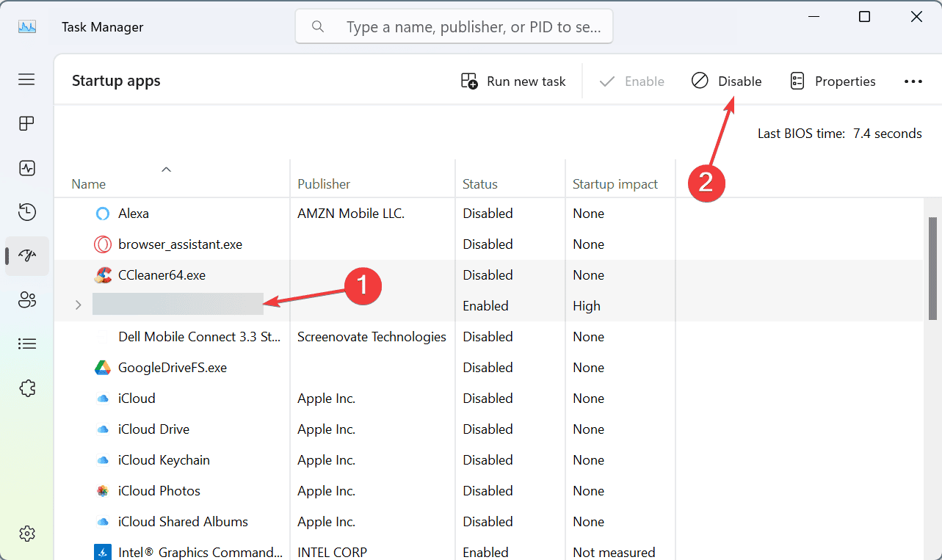Click the iCloud Drive row icon
942x560 pixels.
pos(103,429)
